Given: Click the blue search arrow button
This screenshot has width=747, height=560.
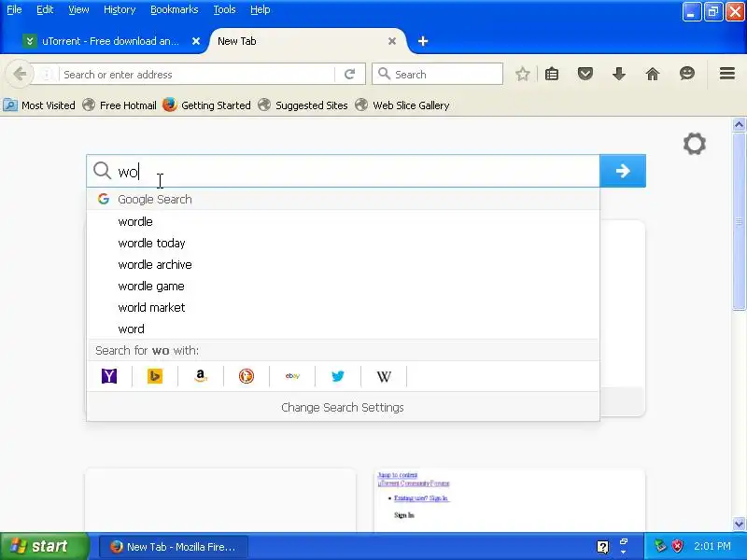Looking at the screenshot, I should coord(623,171).
